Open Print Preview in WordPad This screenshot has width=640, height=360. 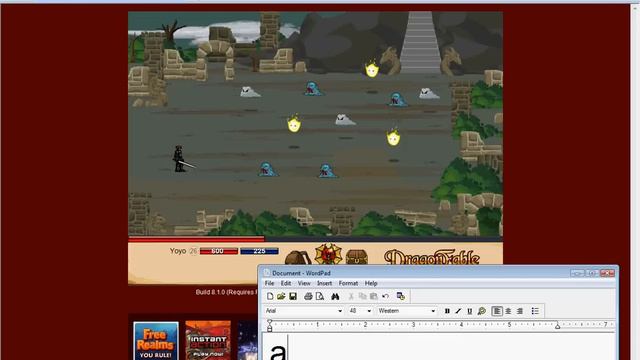pos(320,296)
